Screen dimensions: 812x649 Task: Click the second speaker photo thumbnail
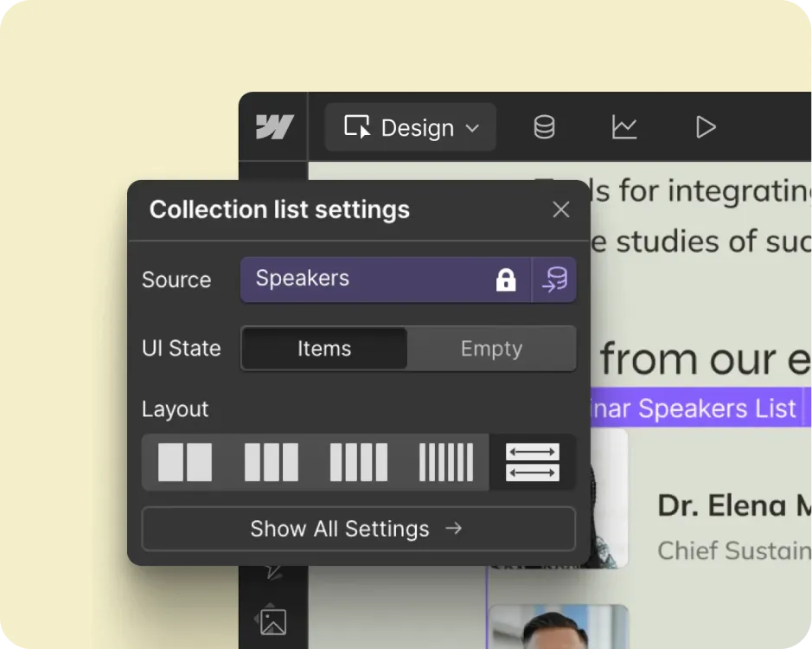click(x=559, y=627)
